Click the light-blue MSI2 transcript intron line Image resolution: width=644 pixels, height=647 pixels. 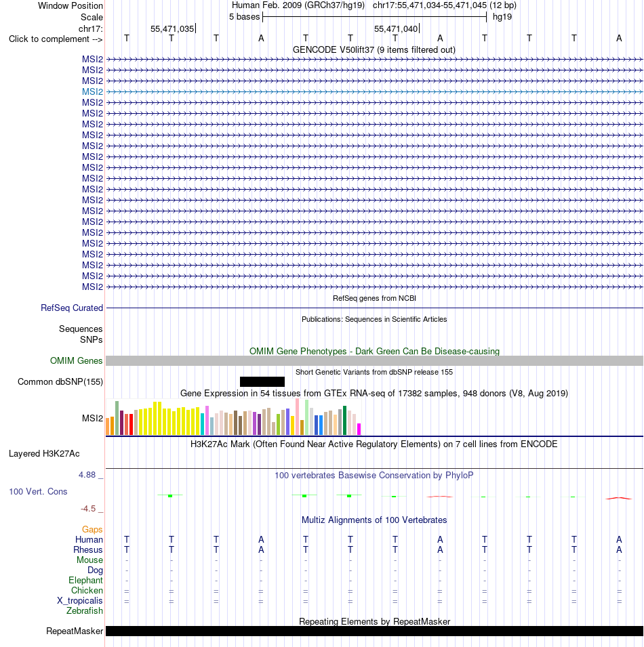coord(374,91)
